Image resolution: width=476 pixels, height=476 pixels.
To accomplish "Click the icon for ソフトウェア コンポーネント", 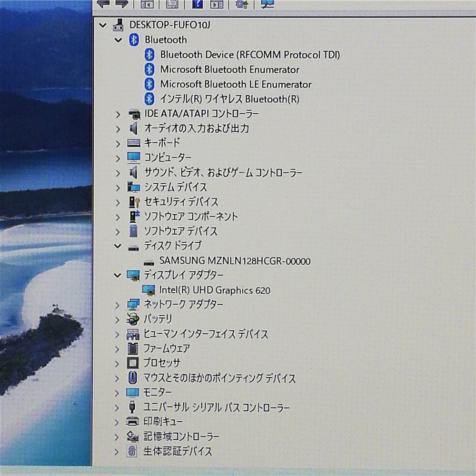I will click(134, 216).
